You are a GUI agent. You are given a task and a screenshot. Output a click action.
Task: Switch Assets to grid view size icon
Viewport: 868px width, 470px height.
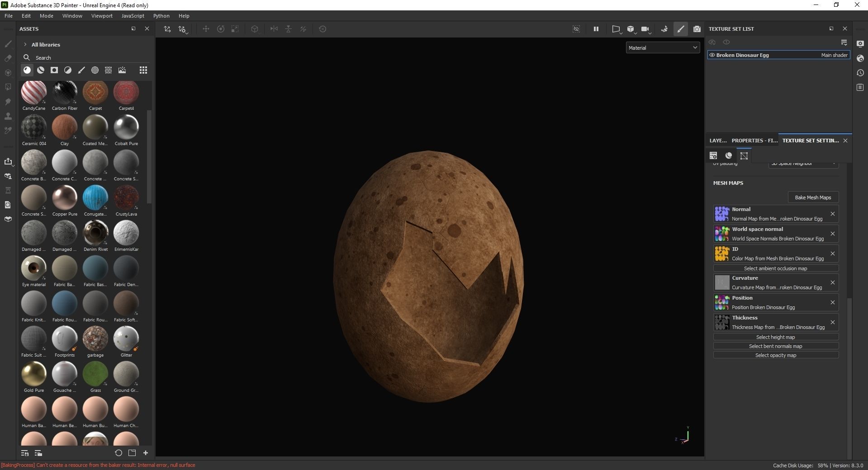(x=143, y=70)
